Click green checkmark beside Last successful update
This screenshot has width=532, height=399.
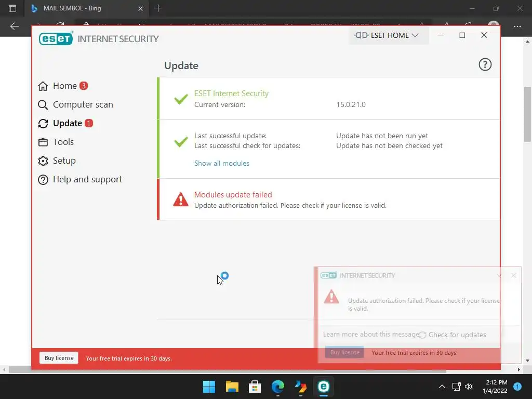click(181, 141)
